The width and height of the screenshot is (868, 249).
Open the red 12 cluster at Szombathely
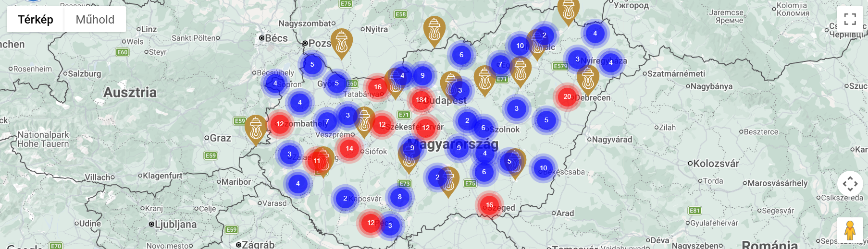[x=280, y=123]
